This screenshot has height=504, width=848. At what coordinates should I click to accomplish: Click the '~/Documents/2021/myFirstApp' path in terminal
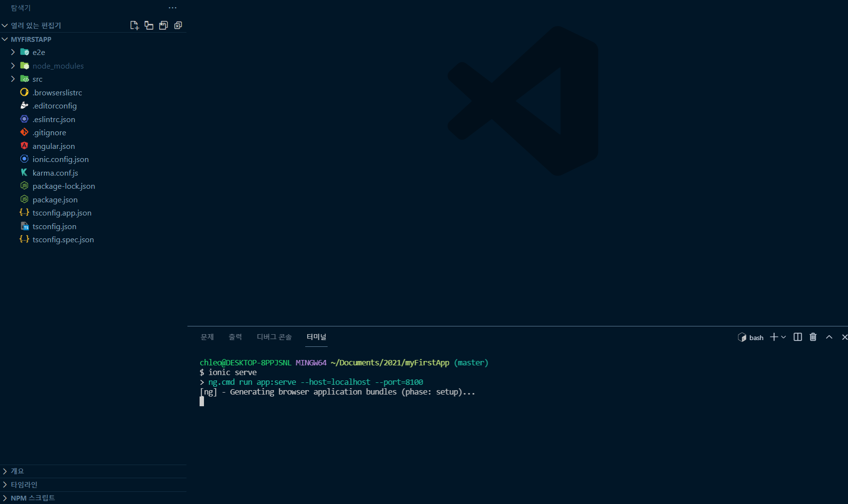click(x=390, y=362)
